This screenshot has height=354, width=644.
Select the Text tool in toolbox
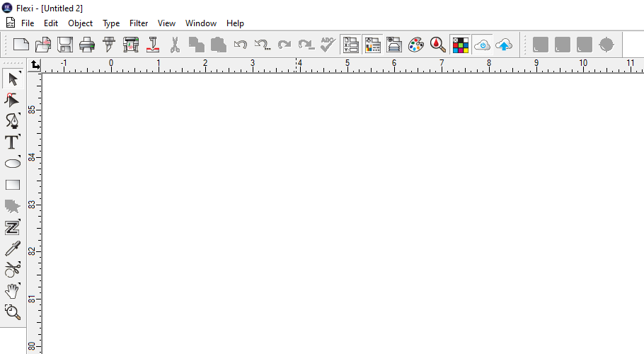(13, 142)
